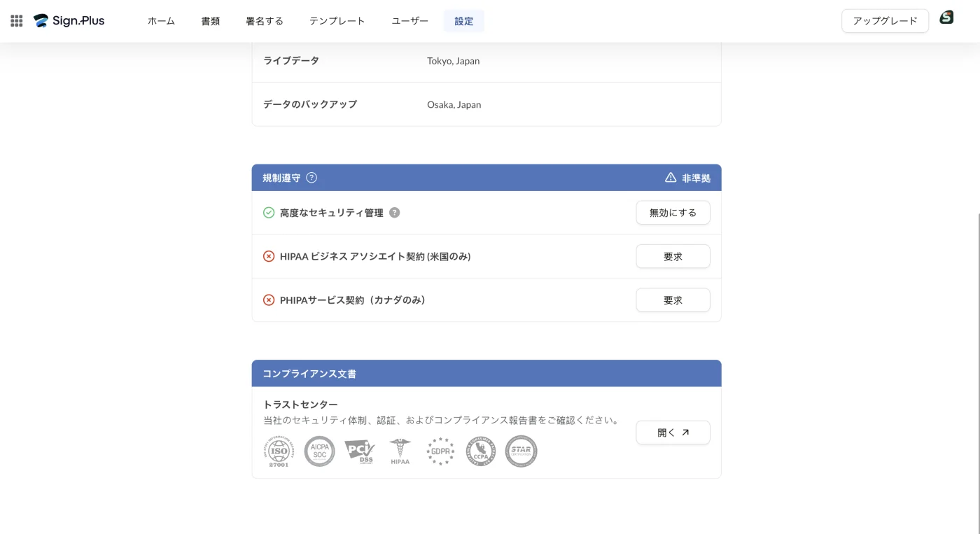The image size is (980, 534).
Task: Click the GDPR stars badge
Action: (440, 451)
